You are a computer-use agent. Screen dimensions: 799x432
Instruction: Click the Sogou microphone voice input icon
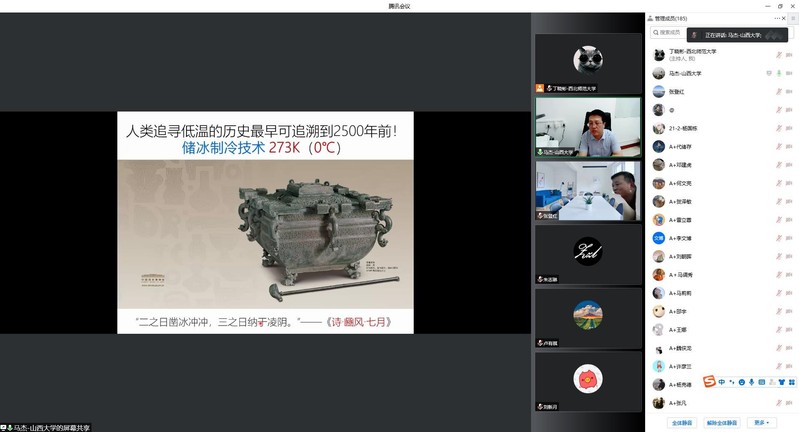[x=751, y=381]
